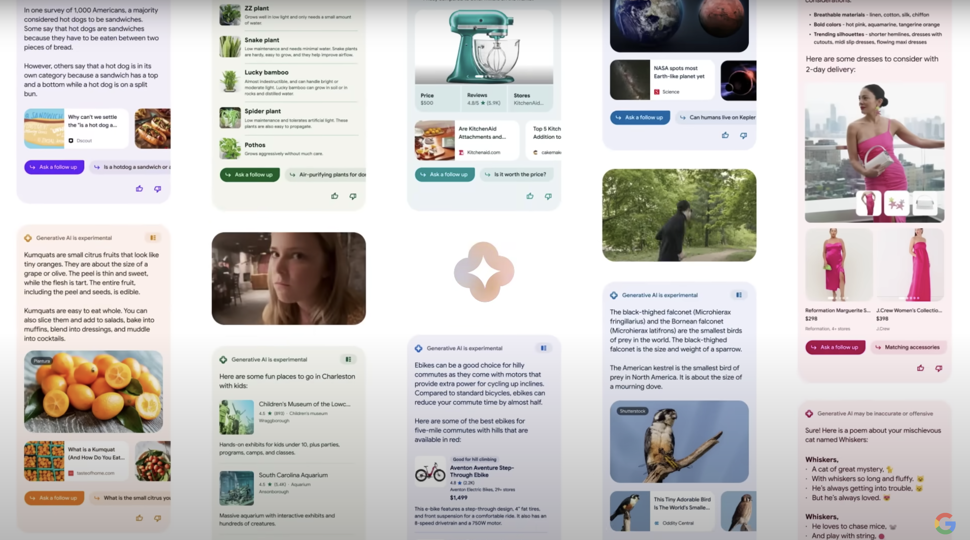This screenshot has height=540, width=970.
Task: Toggle the layout switch on the kumquat card
Action: [x=152, y=238]
